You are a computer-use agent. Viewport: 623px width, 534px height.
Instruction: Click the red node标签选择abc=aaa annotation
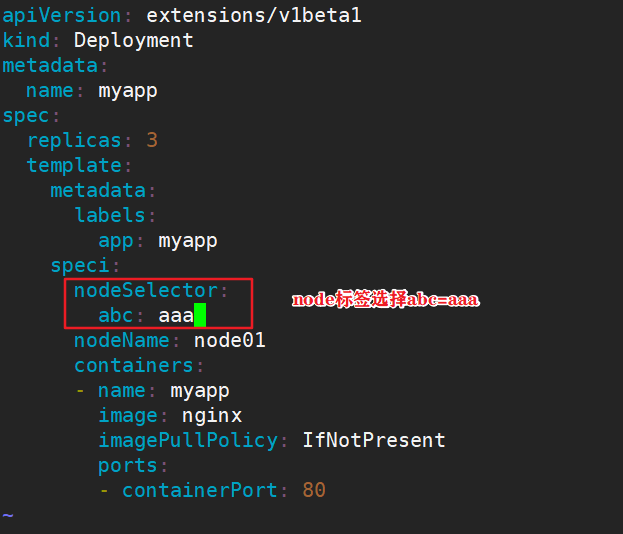click(385, 299)
